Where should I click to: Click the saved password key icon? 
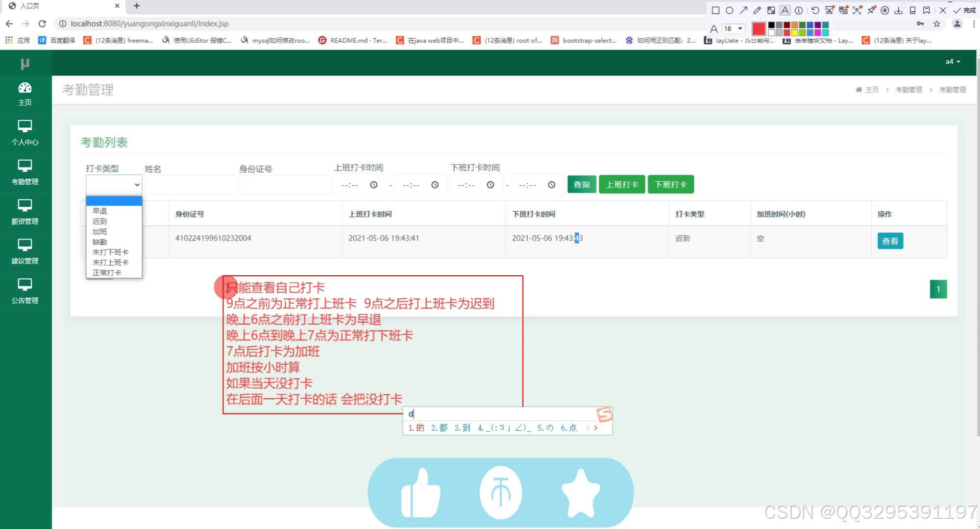pyautogui.click(x=920, y=24)
